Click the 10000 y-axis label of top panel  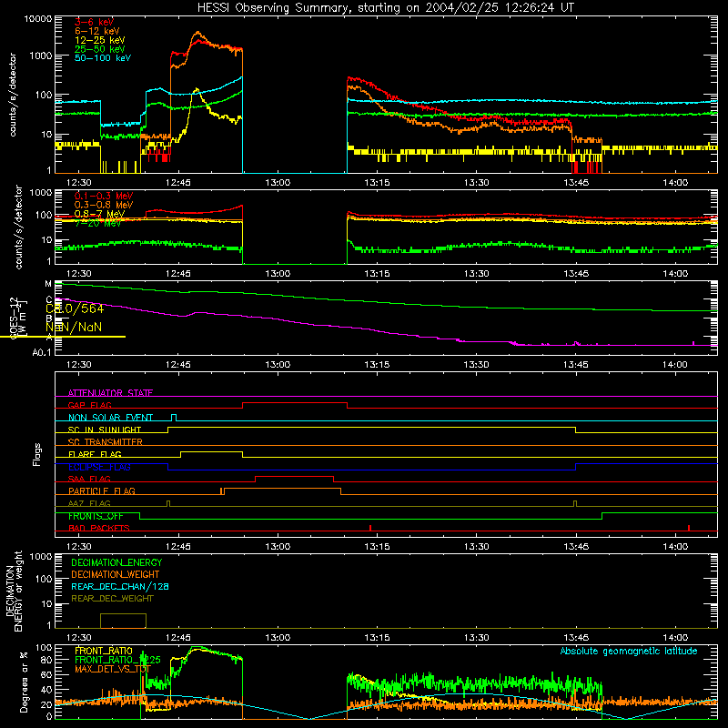pos(37,19)
